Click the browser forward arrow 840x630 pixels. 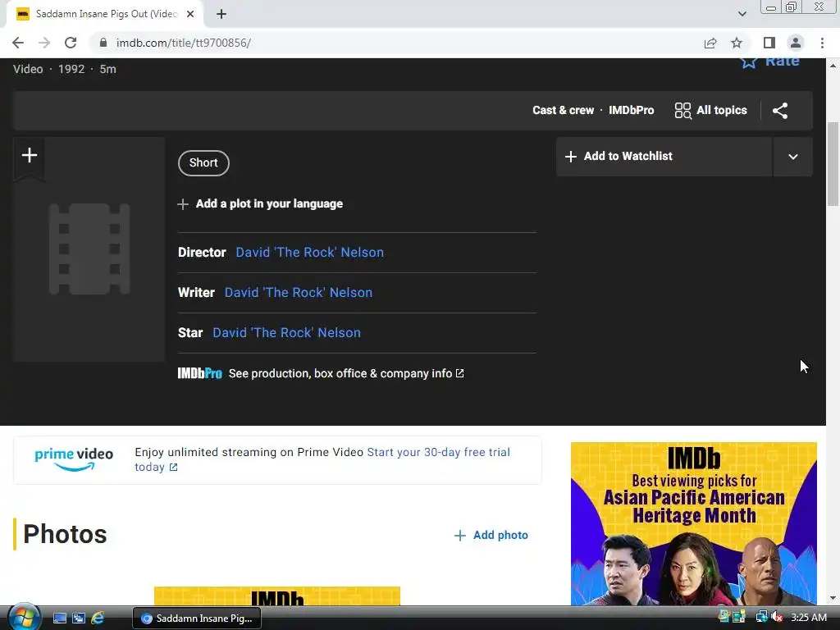coord(44,43)
